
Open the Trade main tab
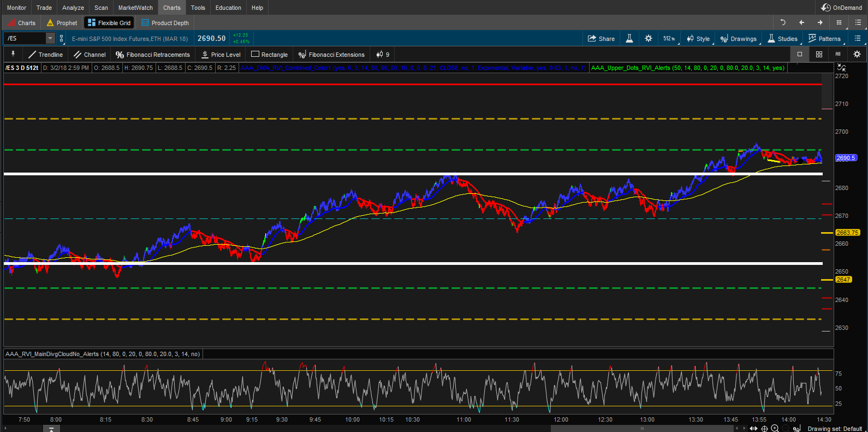(44, 8)
